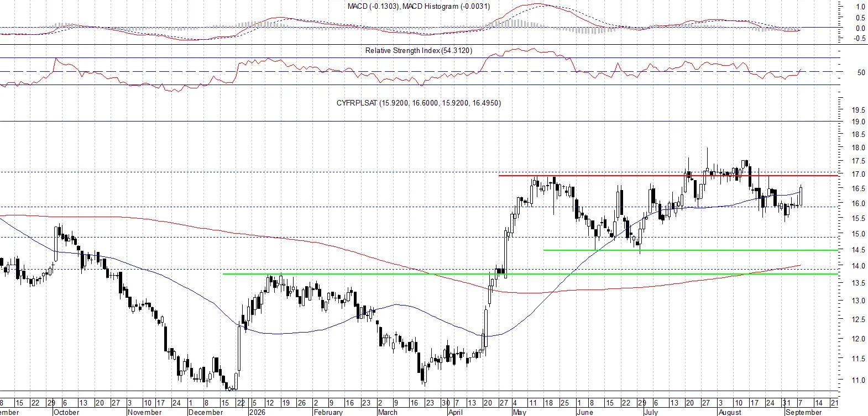Click the 12.0 price axis label
868x416 pixels.
click(858, 339)
